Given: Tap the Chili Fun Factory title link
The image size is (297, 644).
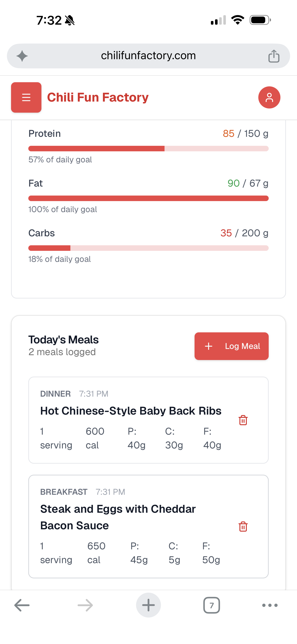Looking at the screenshot, I should [x=98, y=97].
